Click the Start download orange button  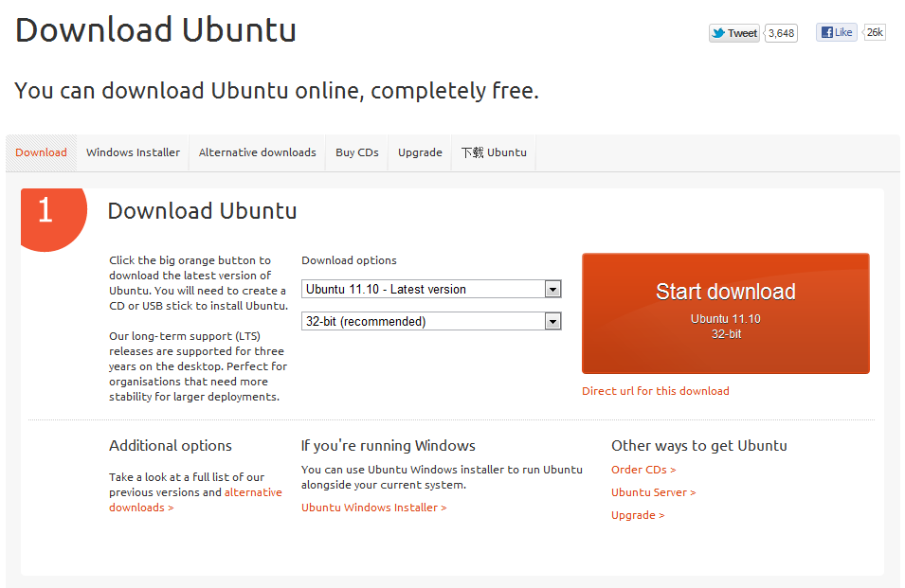(726, 313)
